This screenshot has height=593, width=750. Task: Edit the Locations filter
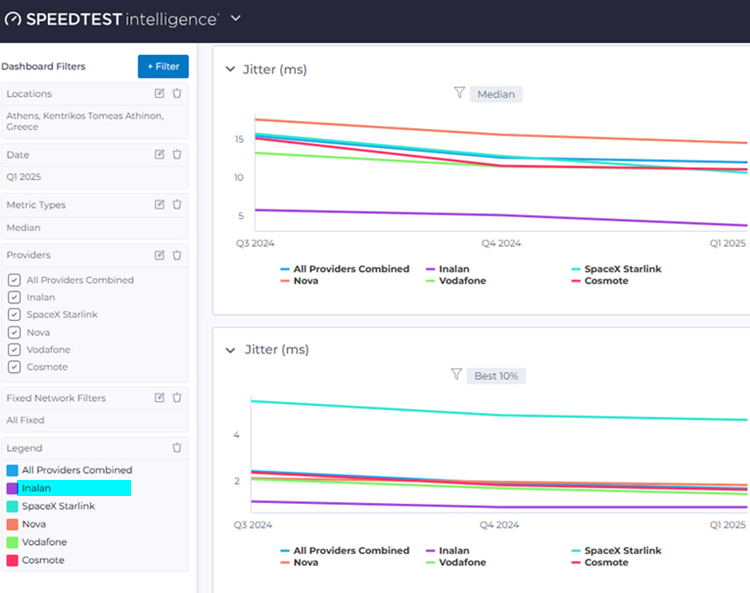point(160,94)
